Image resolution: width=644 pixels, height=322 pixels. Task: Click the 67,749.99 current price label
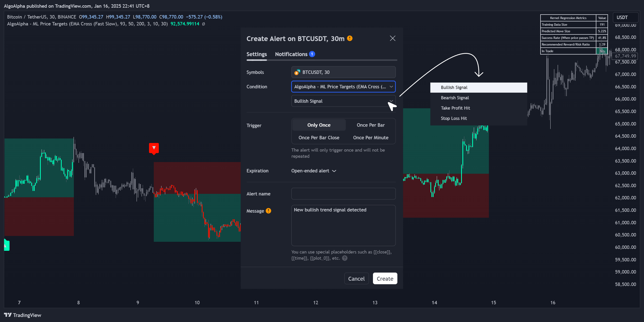[x=625, y=56]
